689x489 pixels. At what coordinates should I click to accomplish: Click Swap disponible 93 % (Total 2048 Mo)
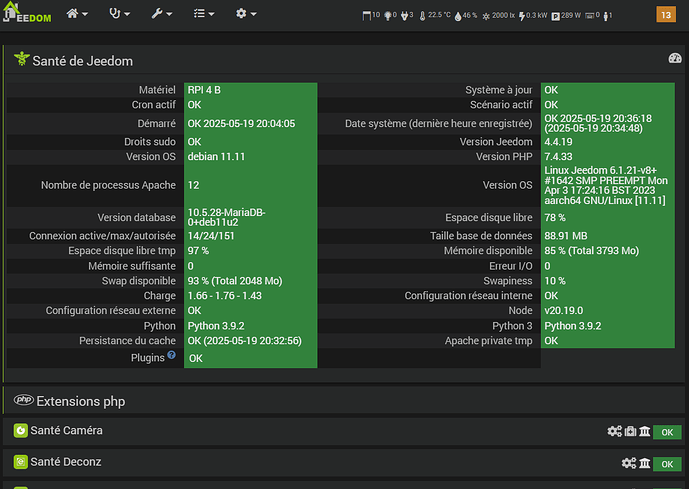coord(235,281)
